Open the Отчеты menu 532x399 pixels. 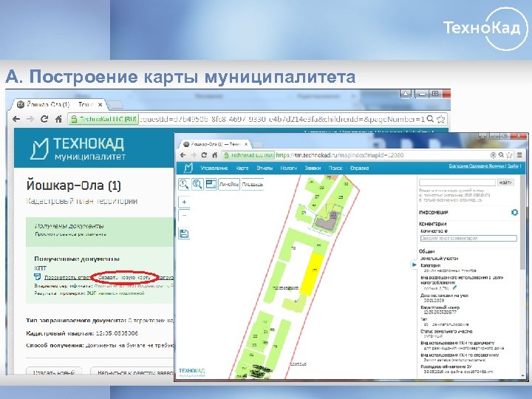coord(265,168)
